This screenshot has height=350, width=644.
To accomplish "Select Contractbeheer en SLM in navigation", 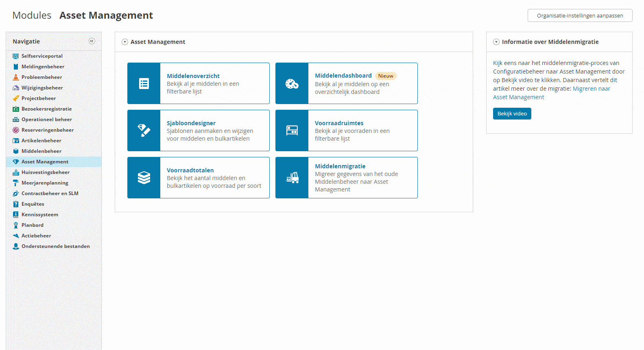I will coord(50,193).
